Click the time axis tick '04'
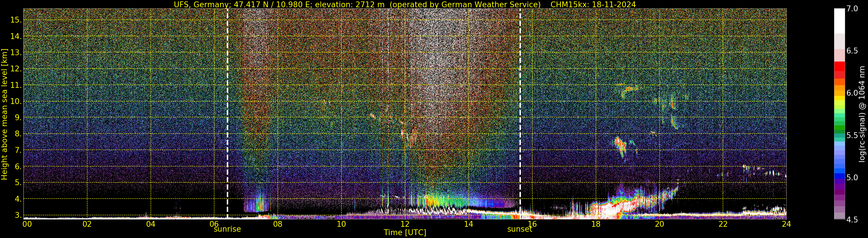868x238 pixels. [151, 224]
